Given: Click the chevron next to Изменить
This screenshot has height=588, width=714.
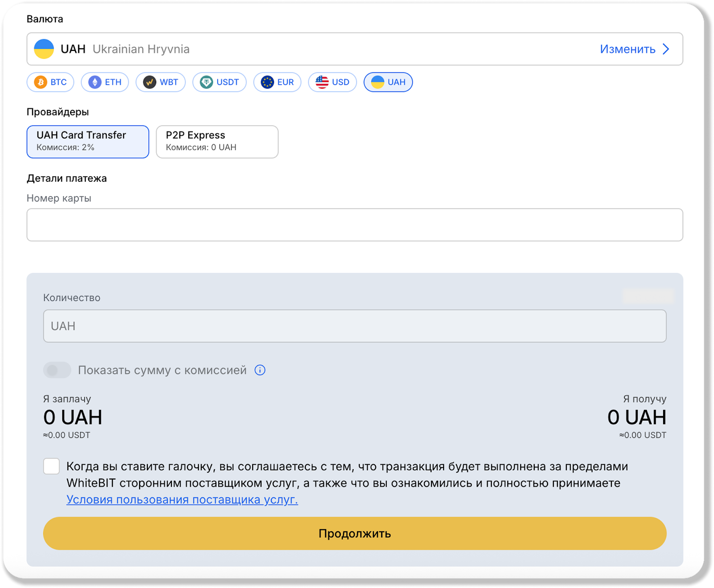Looking at the screenshot, I should pos(666,49).
